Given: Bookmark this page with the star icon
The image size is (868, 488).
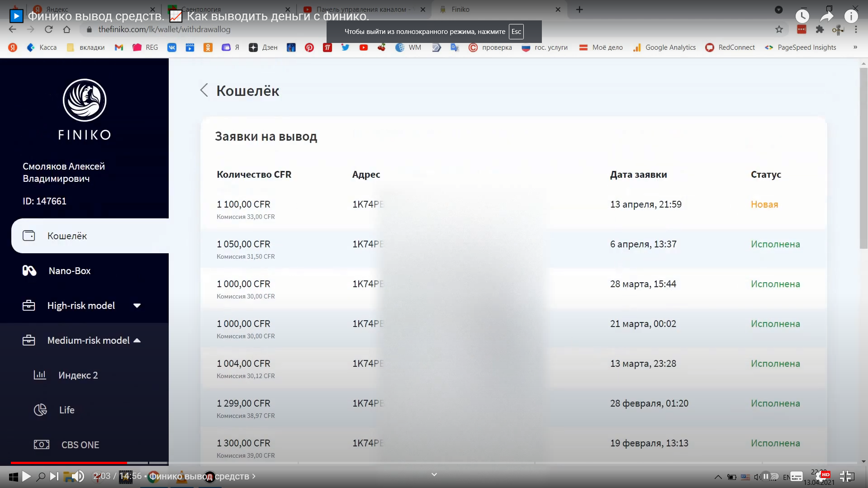Looking at the screenshot, I should pyautogui.click(x=779, y=29).
